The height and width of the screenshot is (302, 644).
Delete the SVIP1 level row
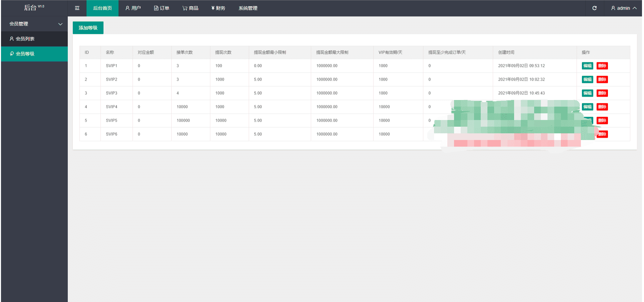point(602,66)
